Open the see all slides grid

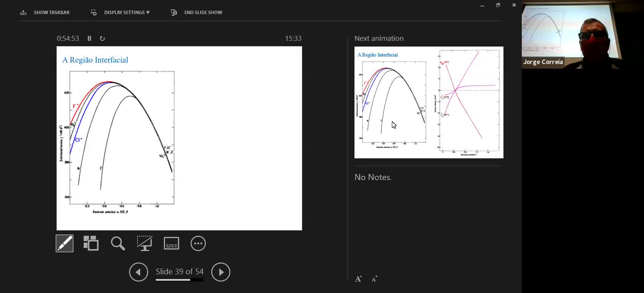91,243
